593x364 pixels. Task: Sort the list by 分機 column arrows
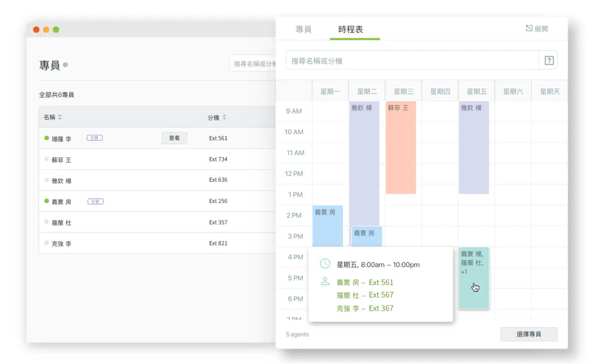point(224,117)
